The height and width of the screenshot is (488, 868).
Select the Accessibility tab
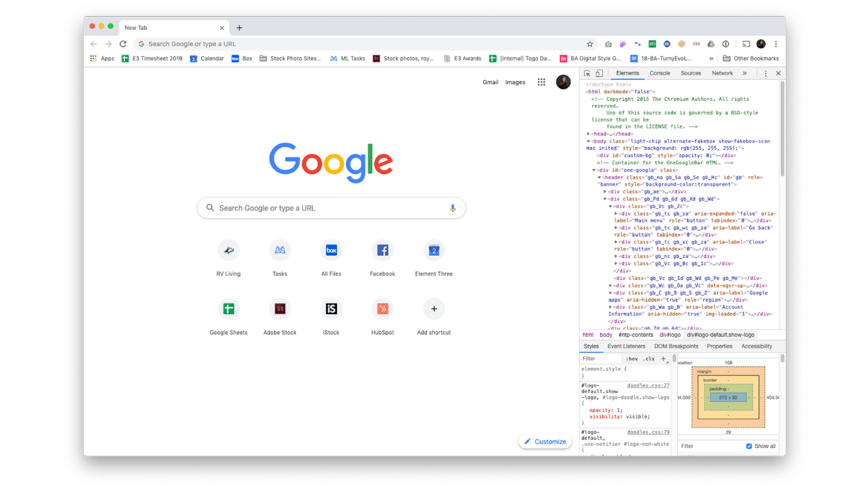tap(756, 346)
